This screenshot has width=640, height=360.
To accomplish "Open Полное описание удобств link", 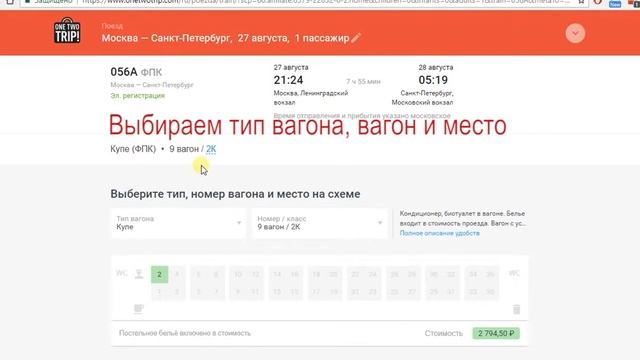I will (x=440, y=233).
